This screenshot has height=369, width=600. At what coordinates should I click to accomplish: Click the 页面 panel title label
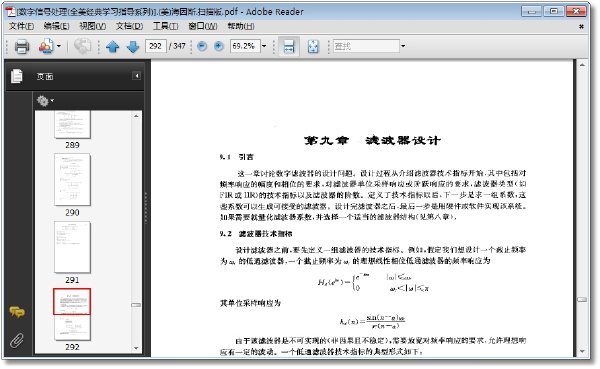45,77
